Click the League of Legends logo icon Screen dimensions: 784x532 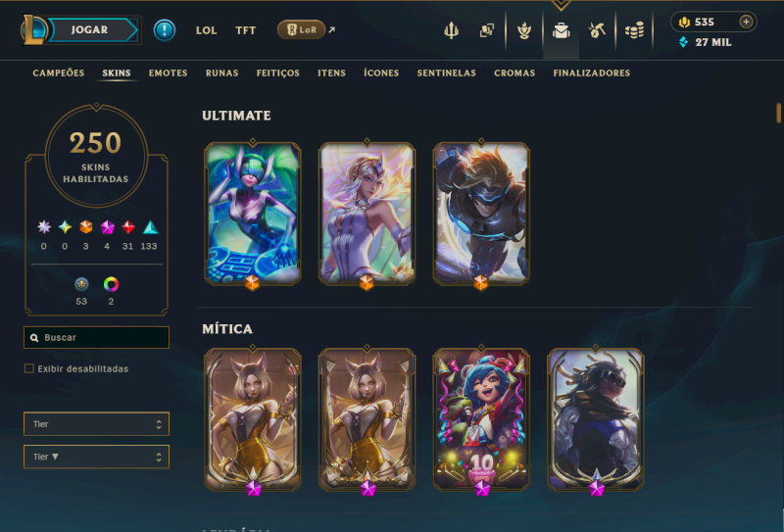point(33,30)
